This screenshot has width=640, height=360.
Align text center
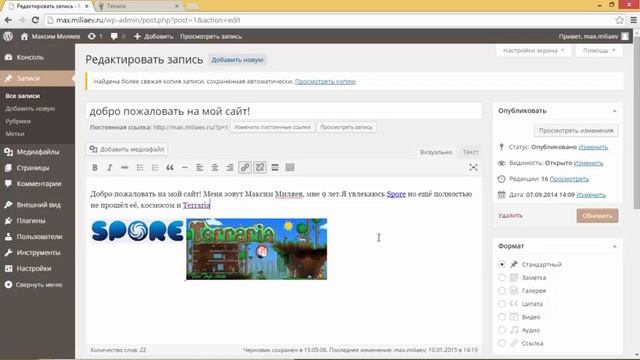215,167
